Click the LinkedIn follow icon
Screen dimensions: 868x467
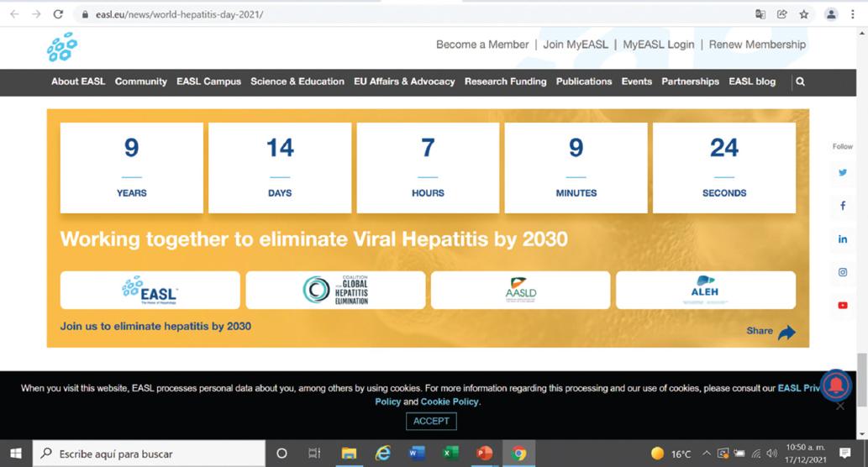[842, 239]
